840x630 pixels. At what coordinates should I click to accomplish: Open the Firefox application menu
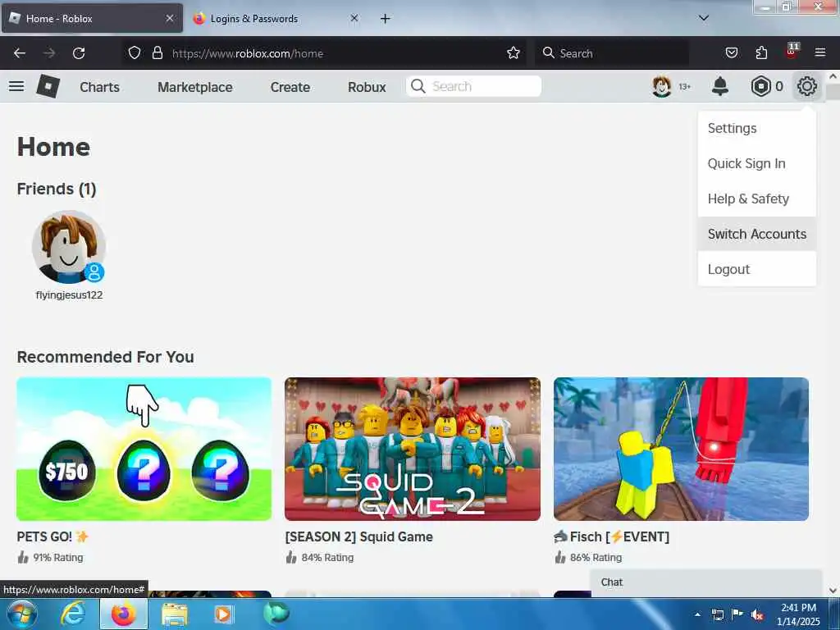[x=820, y=53]
